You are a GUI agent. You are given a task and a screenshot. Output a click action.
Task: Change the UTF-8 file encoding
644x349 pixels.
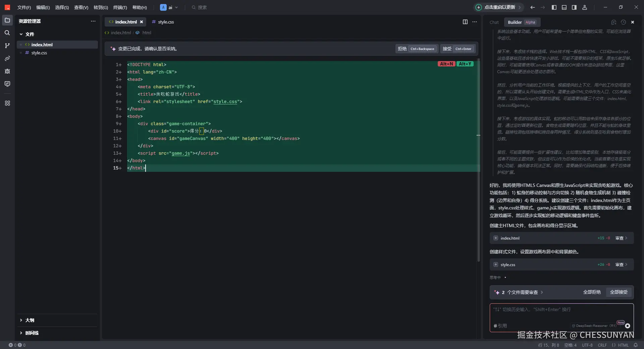[587, 345]
